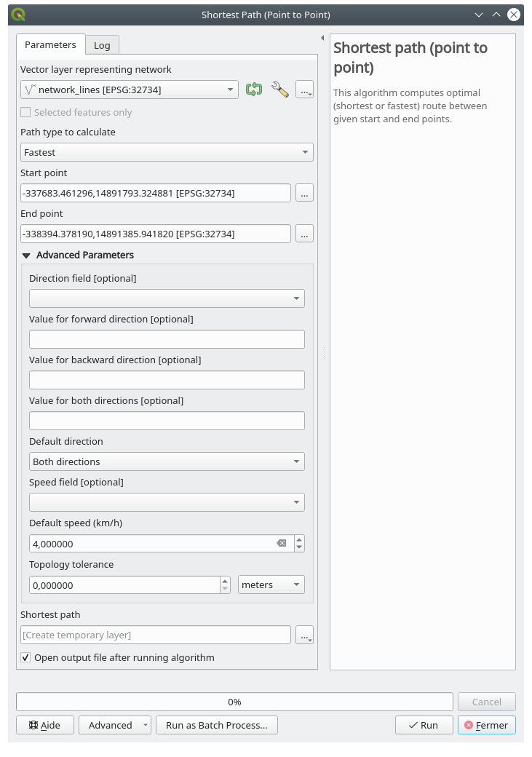Select the Parameters tab
The width and height of the screenshot is (532, 757).
point(50,44)
